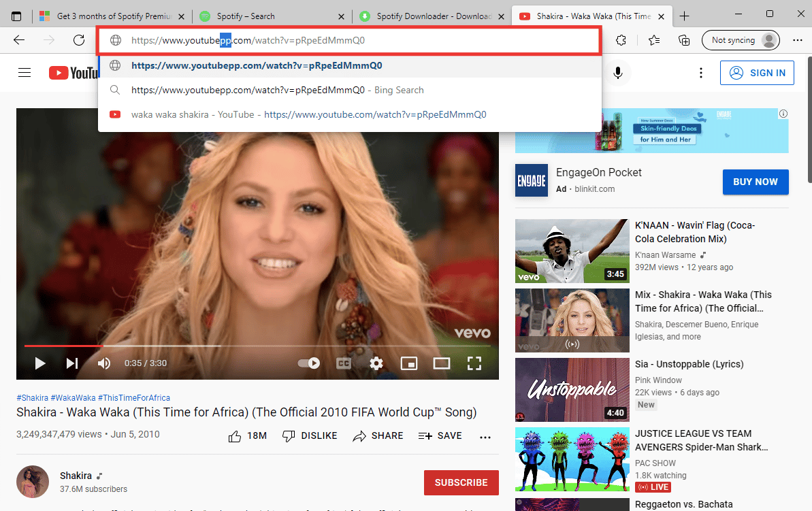Click Skin-friendly Deos banner ad
812x511 pixels.
(651, 131)
